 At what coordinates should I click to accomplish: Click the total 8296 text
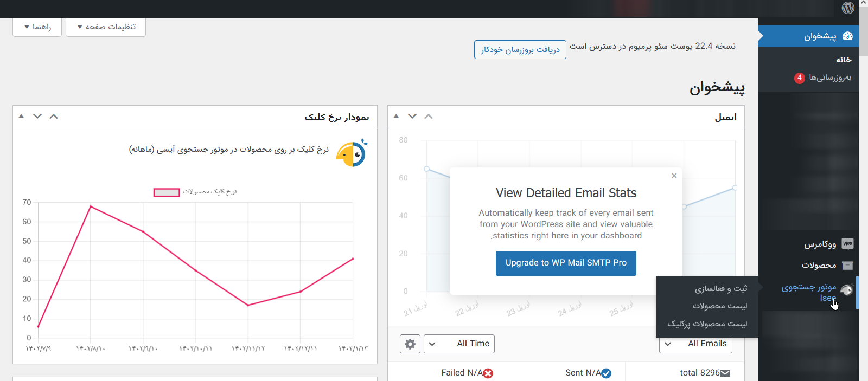[699, 373]
